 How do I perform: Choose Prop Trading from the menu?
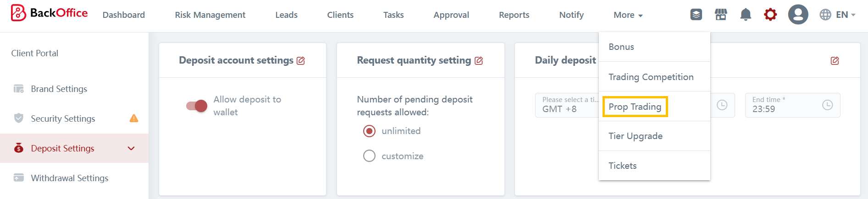click(x=635, y=107)
